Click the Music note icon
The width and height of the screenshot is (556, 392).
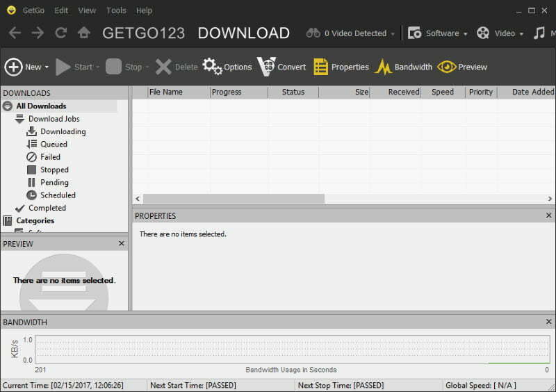(539, 33)
